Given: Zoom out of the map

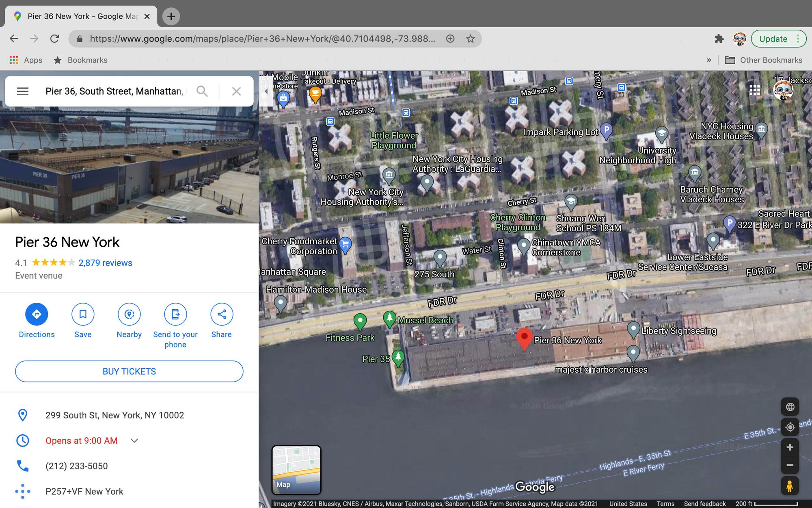Looking at the screenshot, I should (x=790, y=465).
